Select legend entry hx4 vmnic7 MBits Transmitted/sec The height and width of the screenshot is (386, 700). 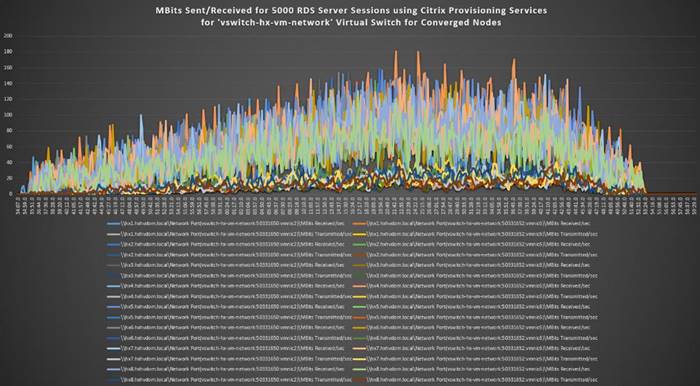(475, 296)
